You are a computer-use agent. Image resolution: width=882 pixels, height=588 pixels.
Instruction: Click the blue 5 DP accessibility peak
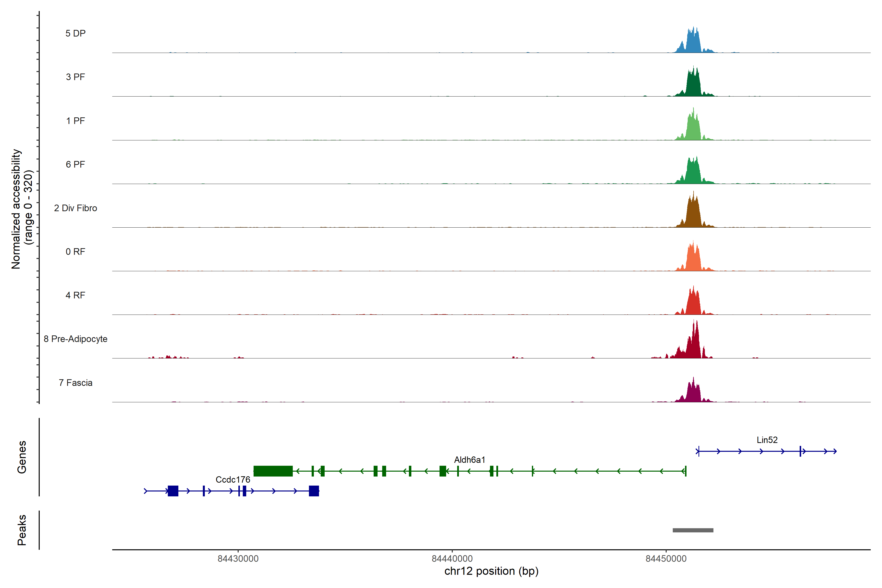coord(693,43)
